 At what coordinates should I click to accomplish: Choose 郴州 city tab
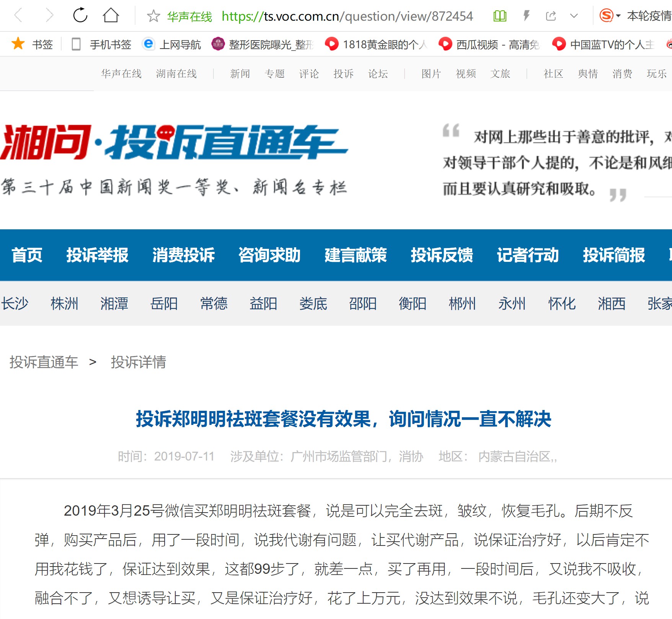click(x=462, y=304)
